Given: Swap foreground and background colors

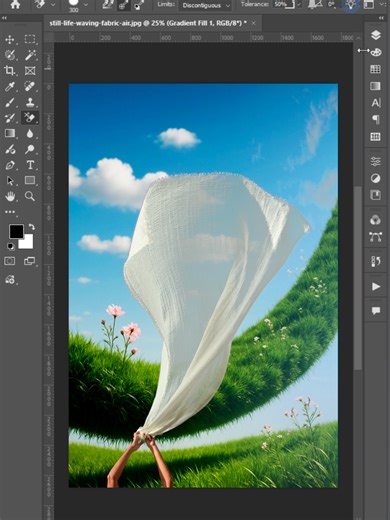Looking at the screenshot, I should click(32, 227).
